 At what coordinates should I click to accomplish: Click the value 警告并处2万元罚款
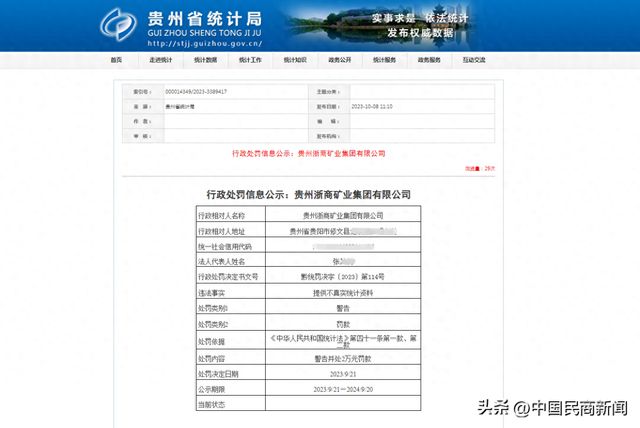click(343, 359)
